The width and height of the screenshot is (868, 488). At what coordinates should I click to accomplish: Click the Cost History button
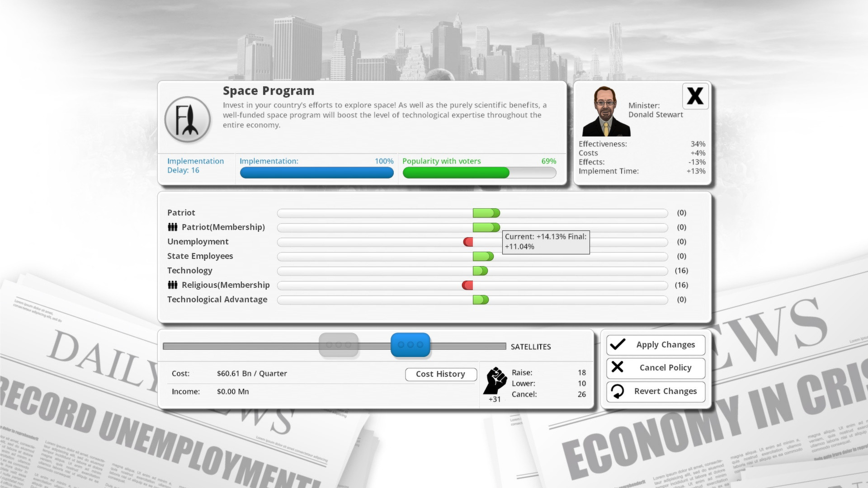441,374
